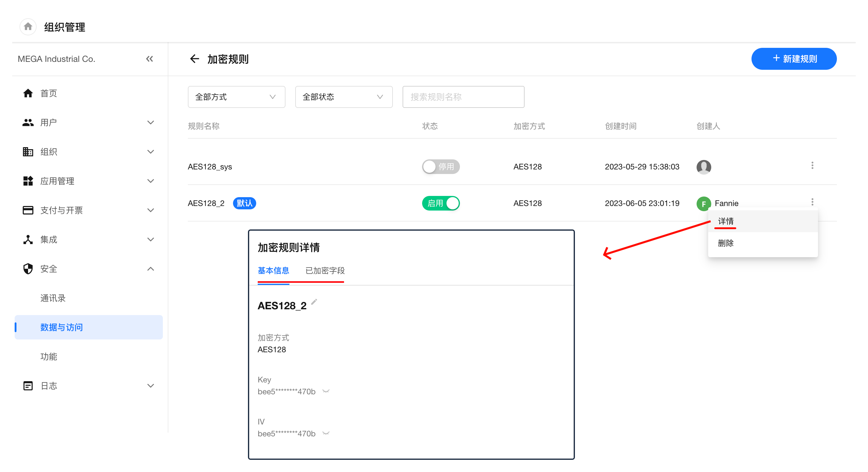The width and height of the screenshot is (868, 472).
Task: Click the home icon beside 组织管理
Action: [x=28, y=27]
